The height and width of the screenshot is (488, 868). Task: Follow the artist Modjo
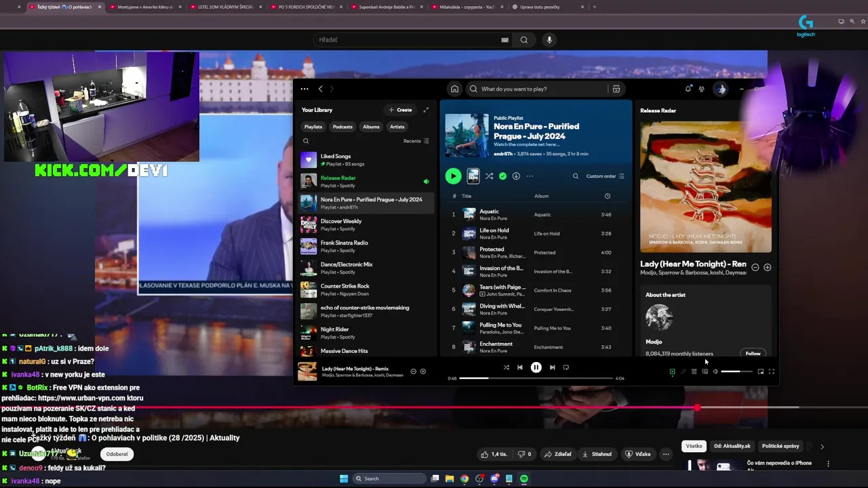(753, 353)
